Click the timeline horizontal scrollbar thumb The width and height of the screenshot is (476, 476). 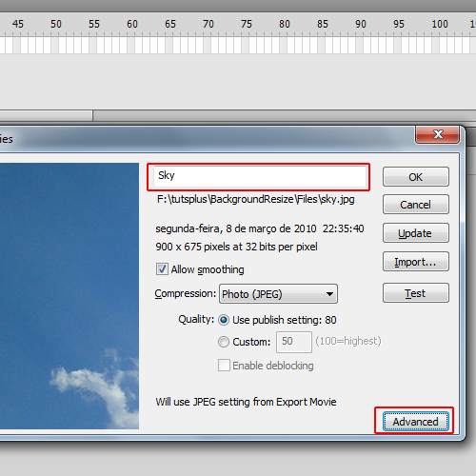coord(46,115)
